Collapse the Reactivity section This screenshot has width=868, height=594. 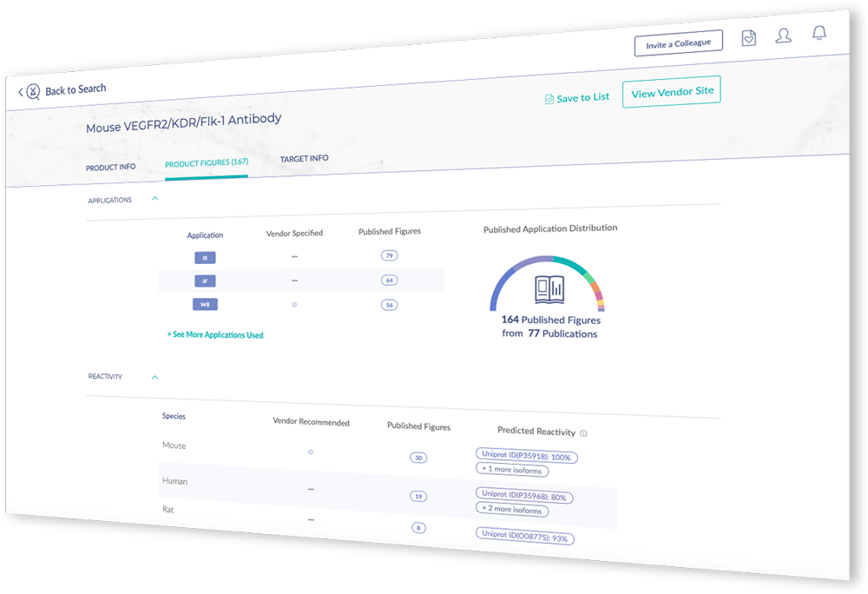[155, 377]
